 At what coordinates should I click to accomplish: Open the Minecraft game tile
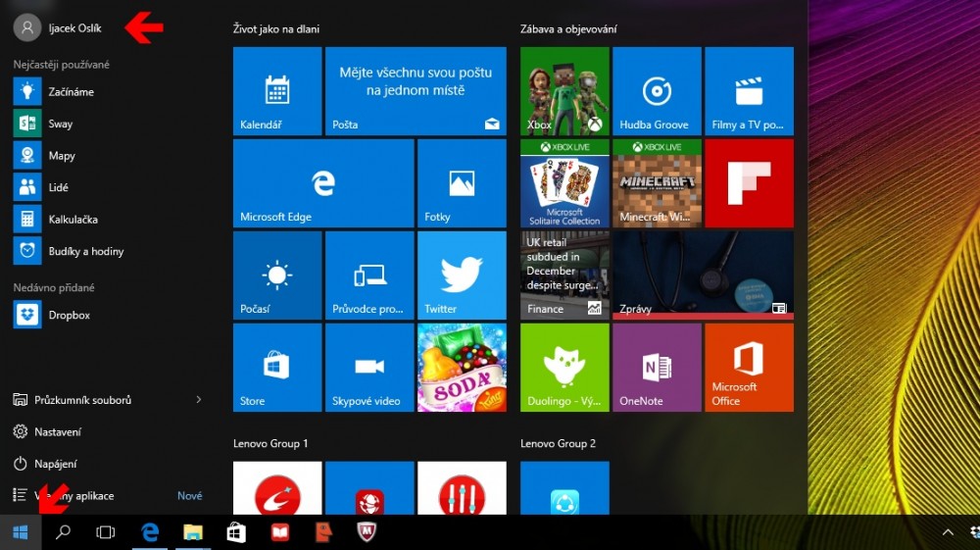(x=656, y=183)
